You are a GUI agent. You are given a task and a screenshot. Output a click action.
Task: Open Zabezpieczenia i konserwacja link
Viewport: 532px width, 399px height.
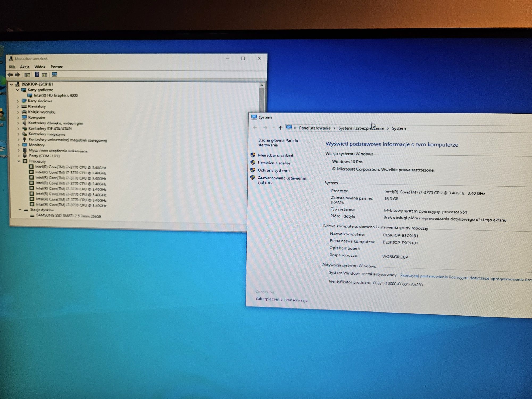click(x=281, y=300)
